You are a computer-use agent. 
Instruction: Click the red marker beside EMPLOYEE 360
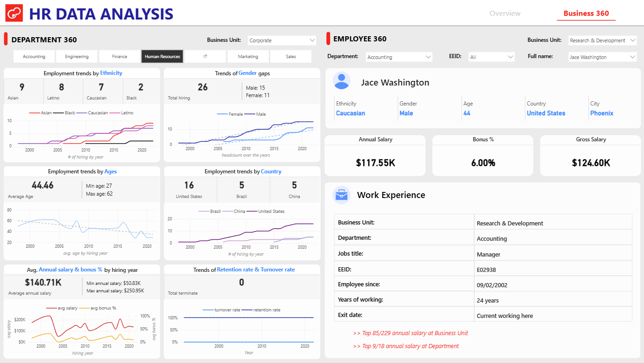[x=328, y=39]
